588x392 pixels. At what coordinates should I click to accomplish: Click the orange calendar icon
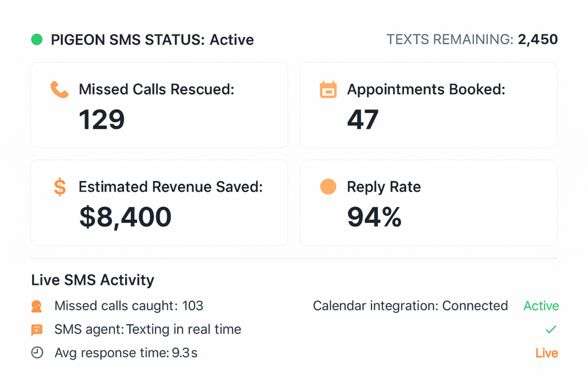(x=328, y=90)
